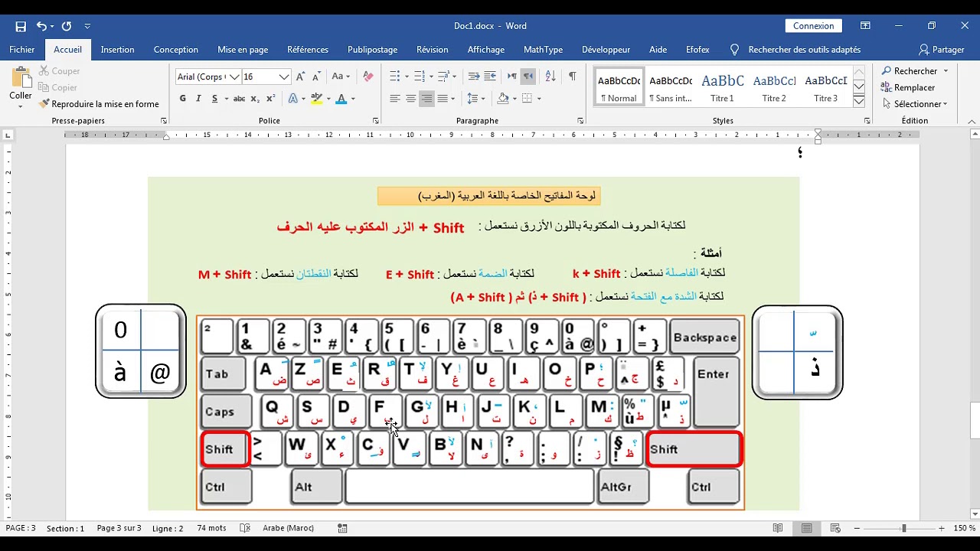This screenshot has width=980, height=551.
Task: Decrease the font size with the shrink icon
Action: [316, 77]
